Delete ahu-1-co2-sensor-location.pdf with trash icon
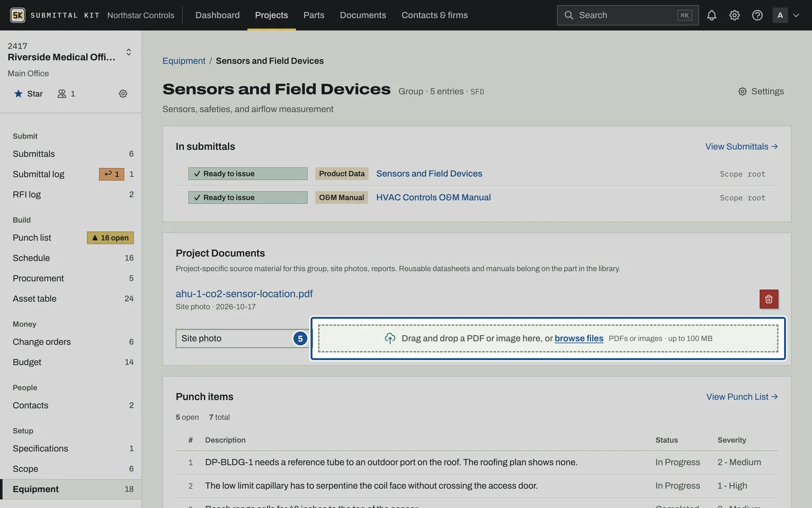Viewport: 812px width, 508px height. (x=769, y=299)
